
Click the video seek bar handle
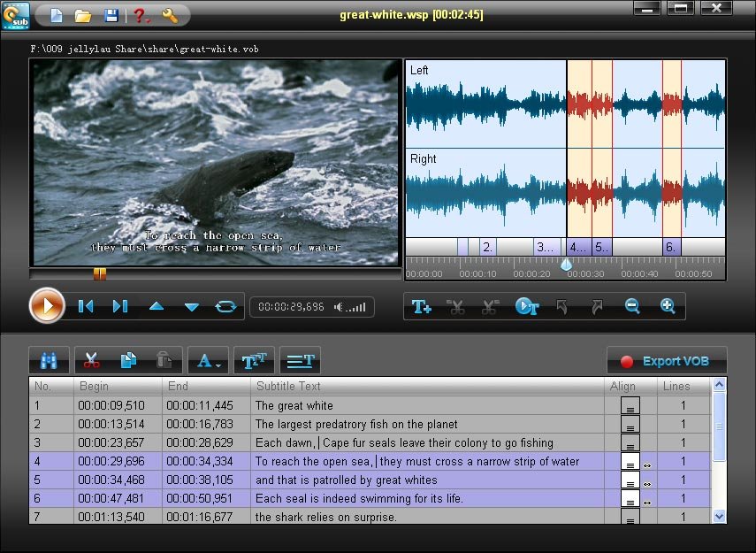100,274
